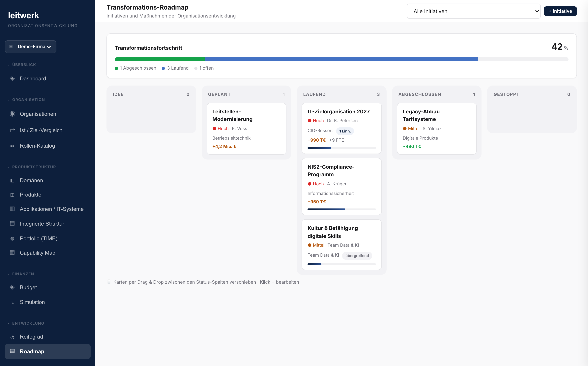This screenshot has width=588, height=366.
Task: Click the Portfolio (TIME) icon
Action: (x=12, y=239)
